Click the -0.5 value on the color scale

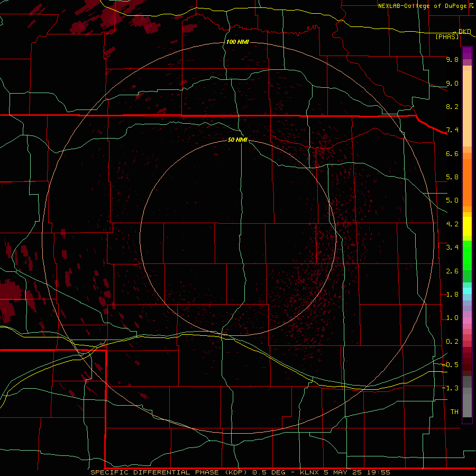pos(451,365)
